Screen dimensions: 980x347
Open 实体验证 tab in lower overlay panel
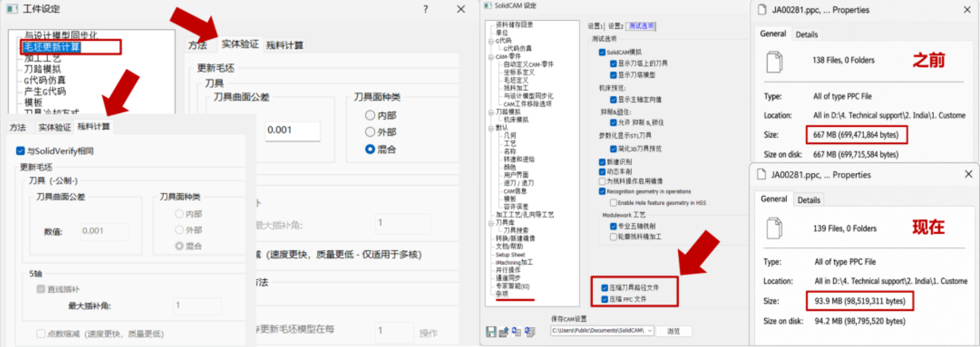click(54, 127)
